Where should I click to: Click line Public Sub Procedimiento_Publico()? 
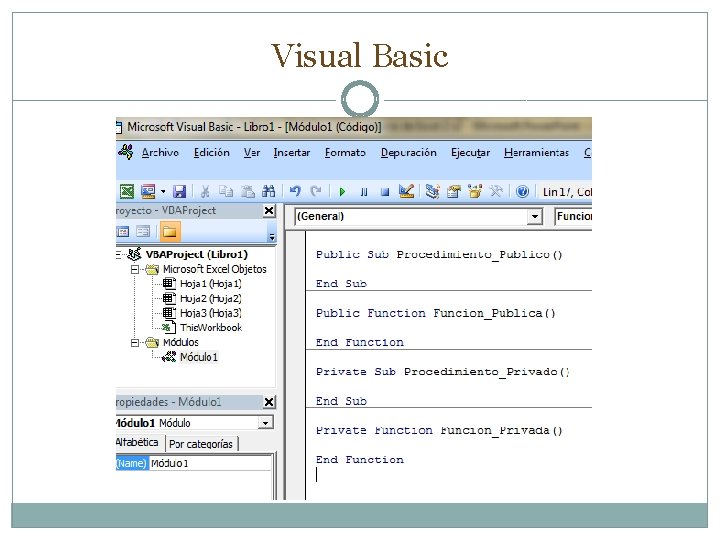click(x=439, y=254)
